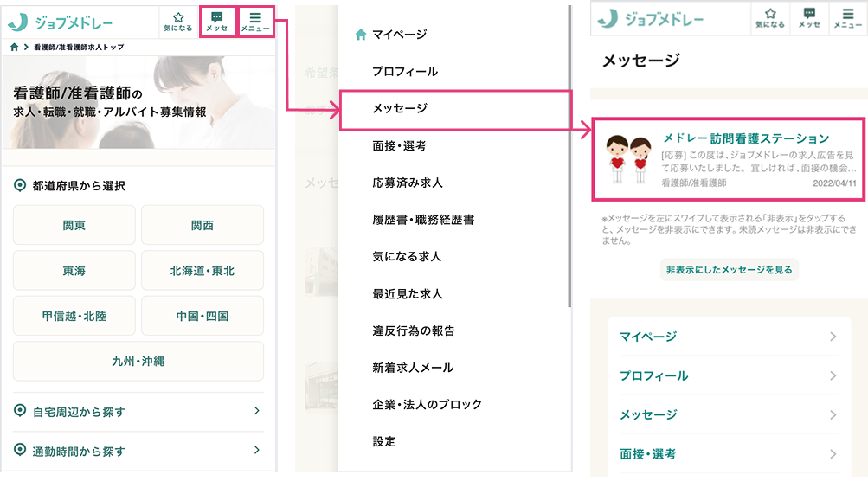The image size is (868, 481).
Task: Click nurse avatar thumbnail of the message
Action: tap(629, 159)
